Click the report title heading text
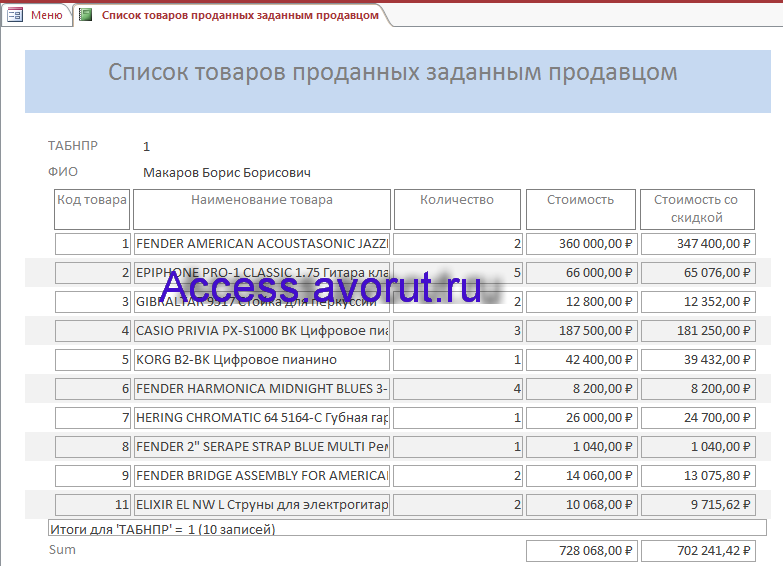 [392, 72]
